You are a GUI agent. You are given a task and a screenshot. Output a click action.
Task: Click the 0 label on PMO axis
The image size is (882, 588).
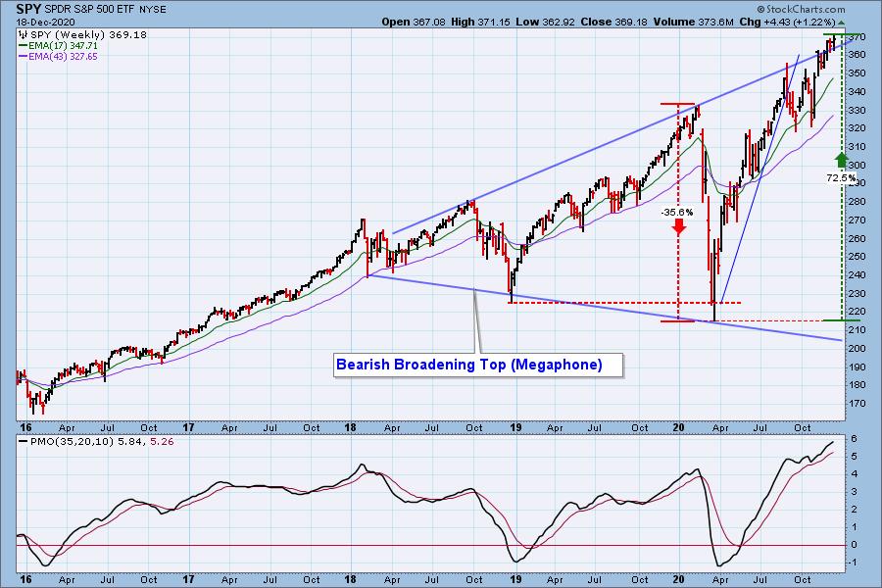click(854, 545)
